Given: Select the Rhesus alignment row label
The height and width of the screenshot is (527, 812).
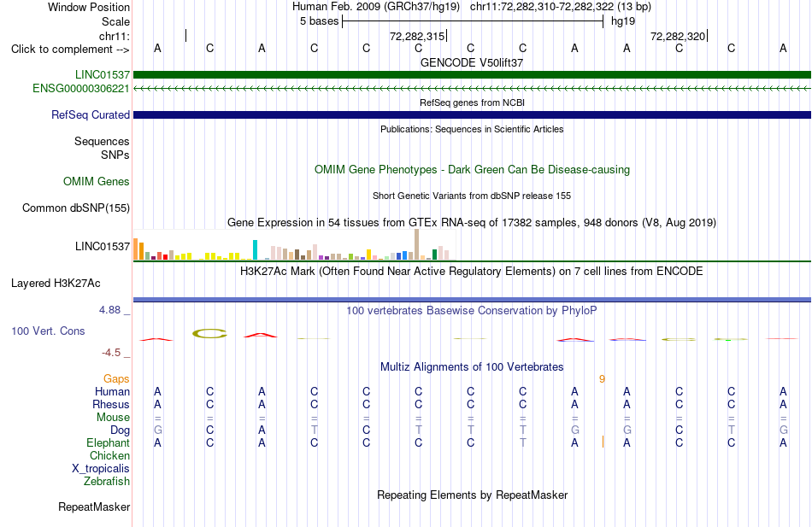Looking at the screenshot, I should [x=111, y=405].
